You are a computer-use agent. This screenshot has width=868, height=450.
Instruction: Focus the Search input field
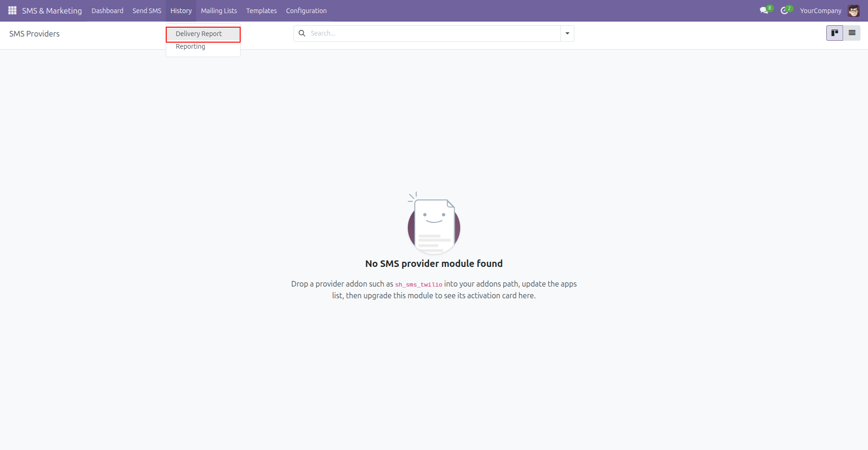point(434,33)
